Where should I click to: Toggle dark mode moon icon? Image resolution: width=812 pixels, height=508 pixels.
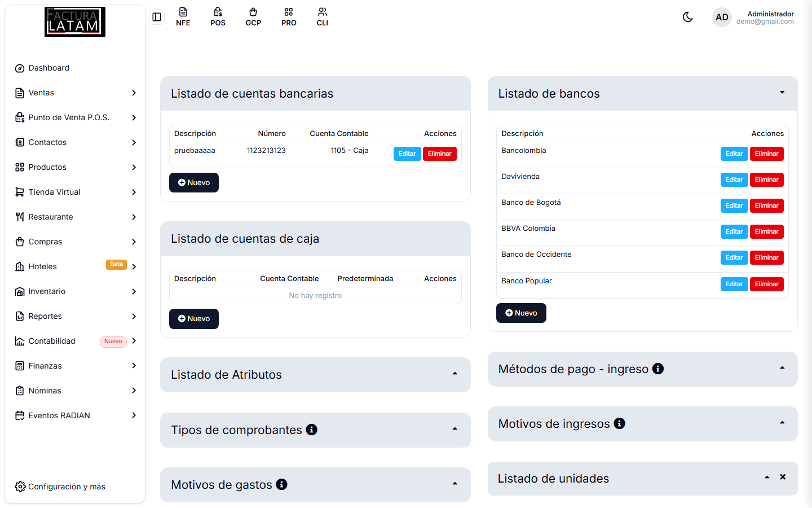(688, 17)
